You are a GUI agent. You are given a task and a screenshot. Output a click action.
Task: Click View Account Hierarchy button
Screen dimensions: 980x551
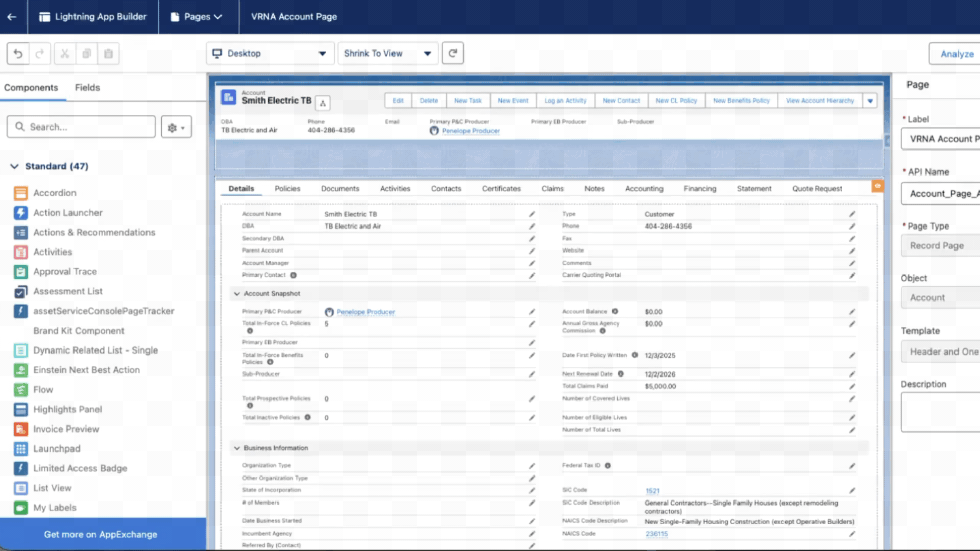pyautogui.click(x=820, y=101)
